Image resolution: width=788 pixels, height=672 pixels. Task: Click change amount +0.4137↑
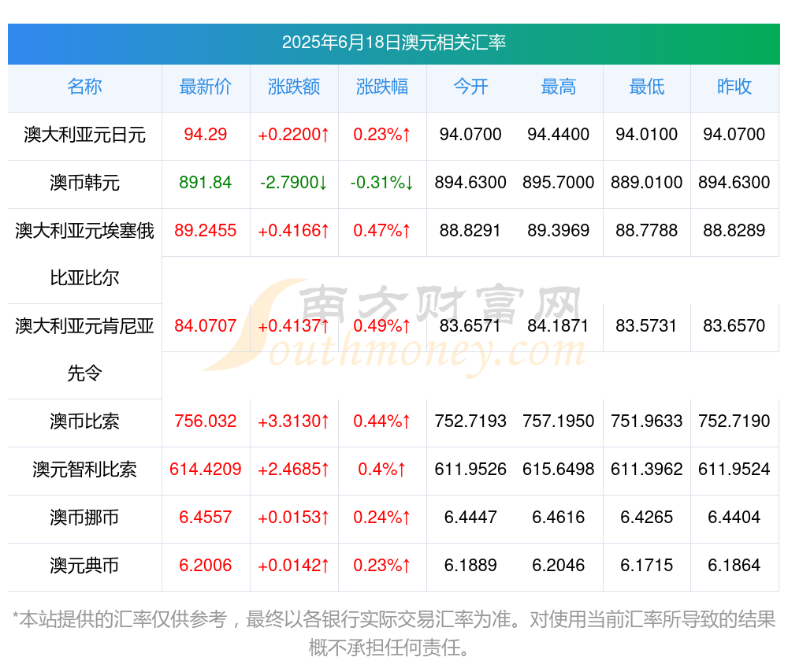294,326
